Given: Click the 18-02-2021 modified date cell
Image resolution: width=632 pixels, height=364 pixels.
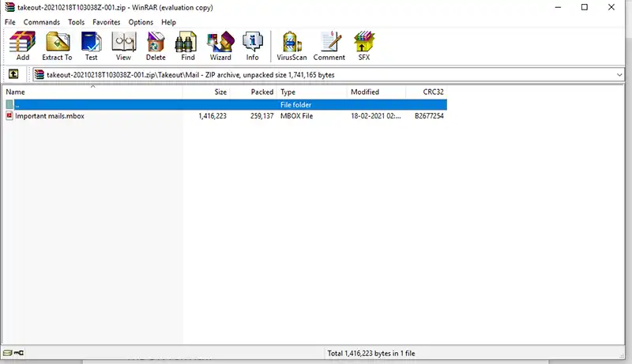Looking at the screenshot, I should [376, 116].
